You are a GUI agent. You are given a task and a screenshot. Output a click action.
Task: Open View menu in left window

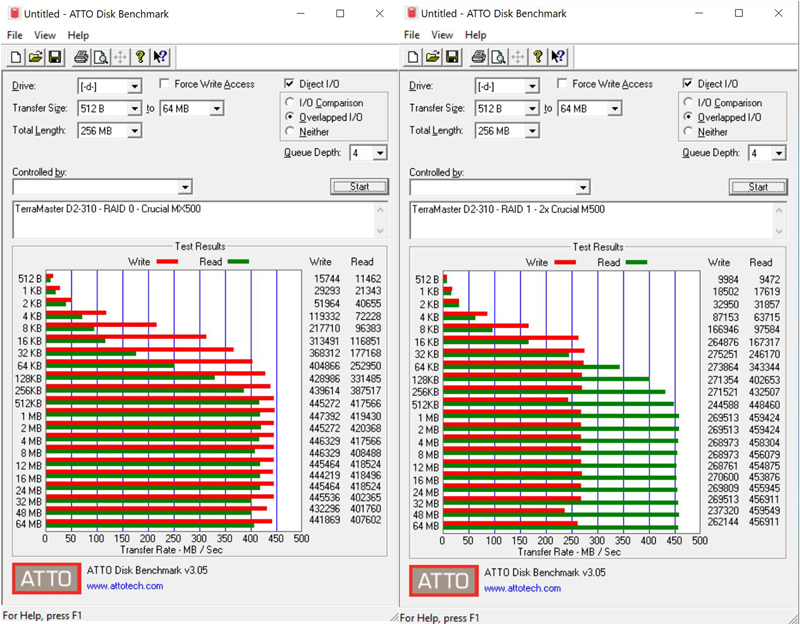point(45,35)
